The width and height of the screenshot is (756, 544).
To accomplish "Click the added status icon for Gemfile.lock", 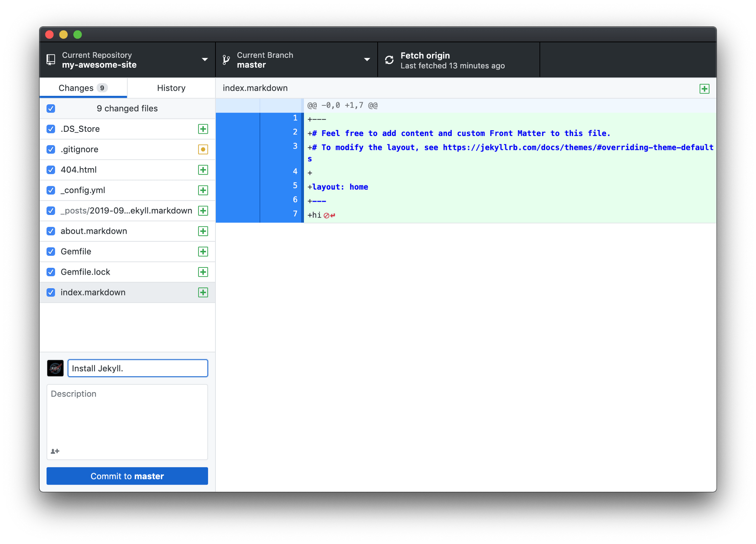I will click(203, 272).
